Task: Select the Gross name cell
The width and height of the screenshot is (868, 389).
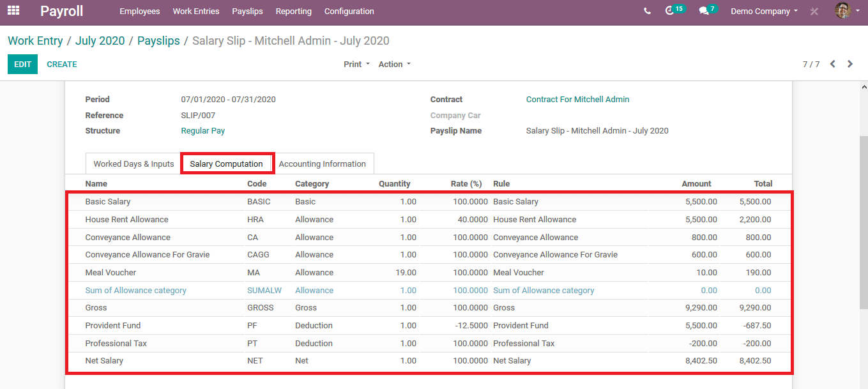Action: [96, 308]
